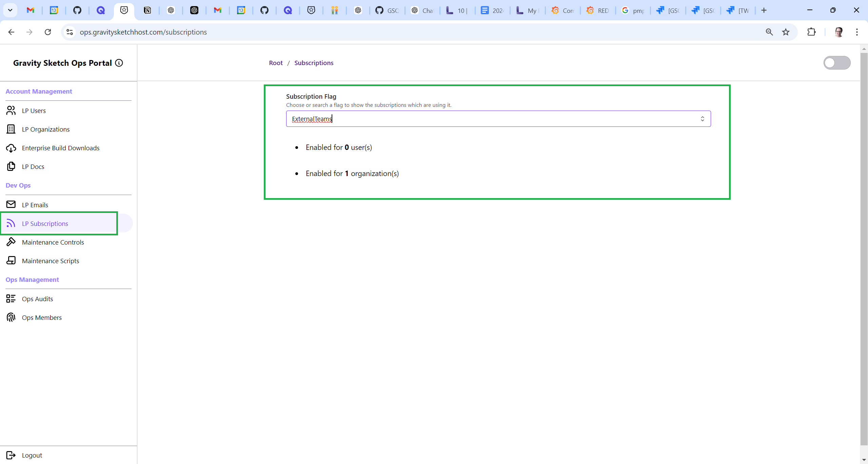Click the Logout text link
This screenshot has width=868, height=464.
[x=32, y=456]
